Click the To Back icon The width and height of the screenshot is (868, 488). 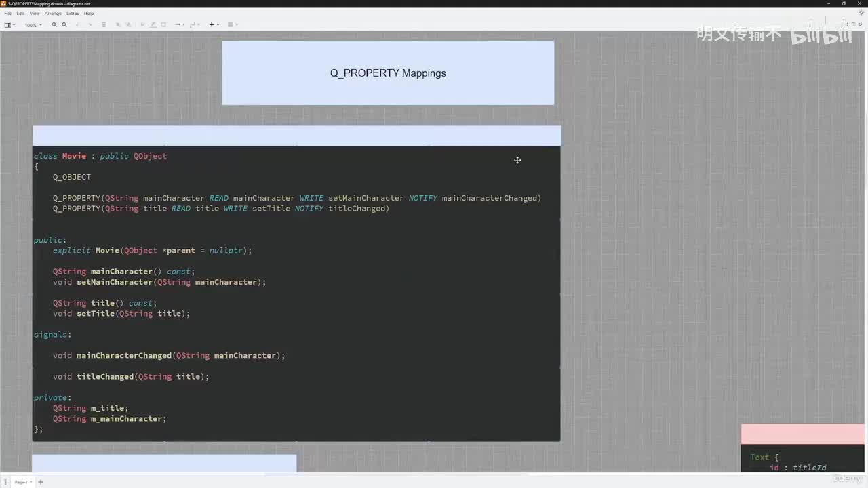coord(127,25)
